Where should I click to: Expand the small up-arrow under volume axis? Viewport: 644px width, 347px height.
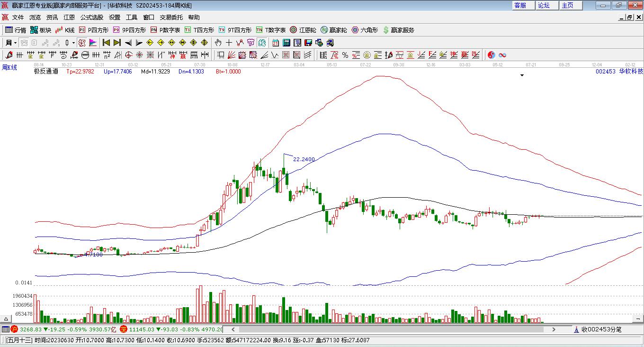7,319
